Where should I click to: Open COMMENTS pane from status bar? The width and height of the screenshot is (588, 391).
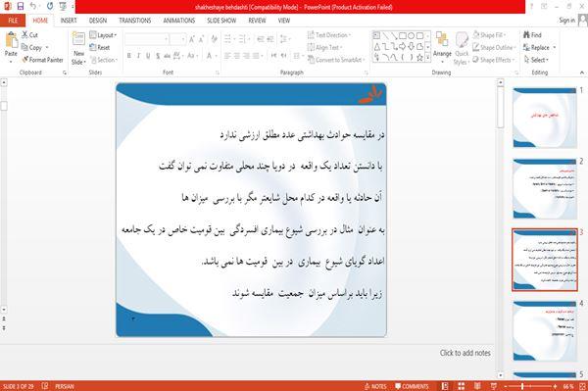tap(412, 386)
